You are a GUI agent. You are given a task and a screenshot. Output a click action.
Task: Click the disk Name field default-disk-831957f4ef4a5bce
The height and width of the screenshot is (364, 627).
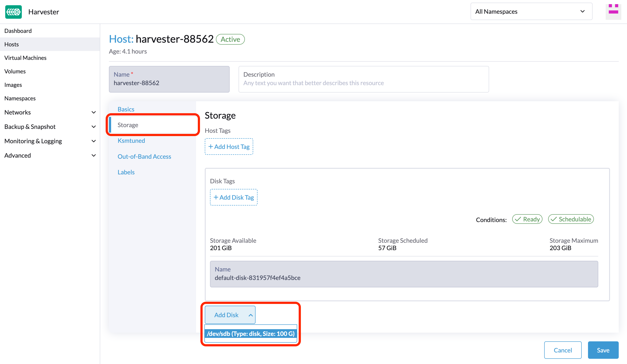(404, 274)
